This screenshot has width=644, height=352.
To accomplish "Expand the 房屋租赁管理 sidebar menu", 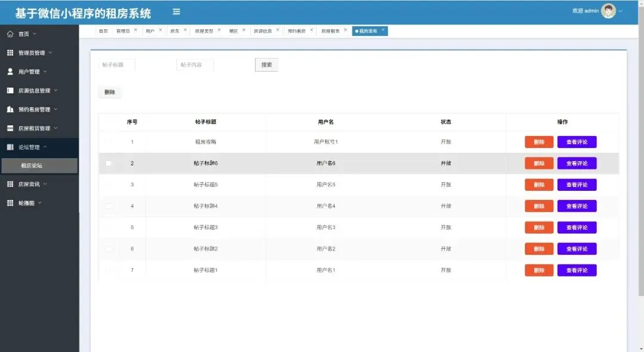I will (x=56, y=128).
